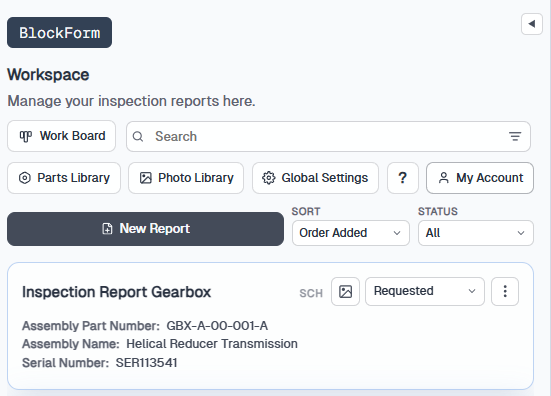Expand the Status filter dropdown showing All
The height and width of the screenshot is (396, 551).
click(476, 233)
